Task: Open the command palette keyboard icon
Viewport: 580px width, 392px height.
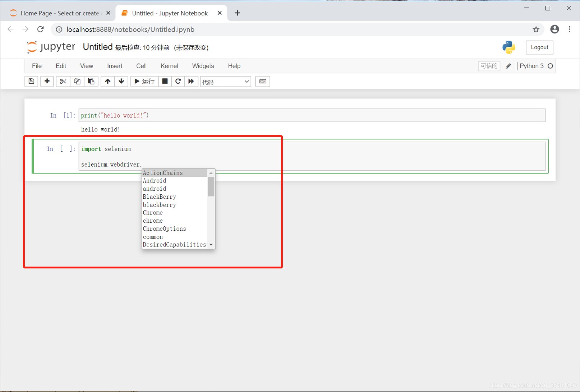Action: coord(263,81)
